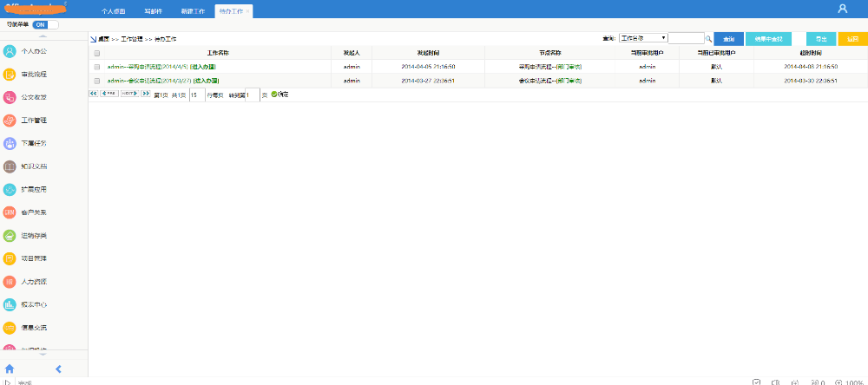This screenshot has height=385, width=868.
Task: Open the 工作名称 query field dropdown
Action: pos(643,38)
